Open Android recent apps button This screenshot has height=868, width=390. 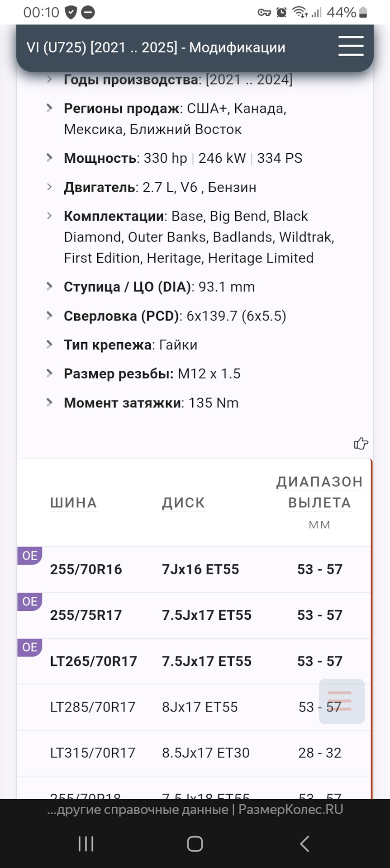click(86, 844)
